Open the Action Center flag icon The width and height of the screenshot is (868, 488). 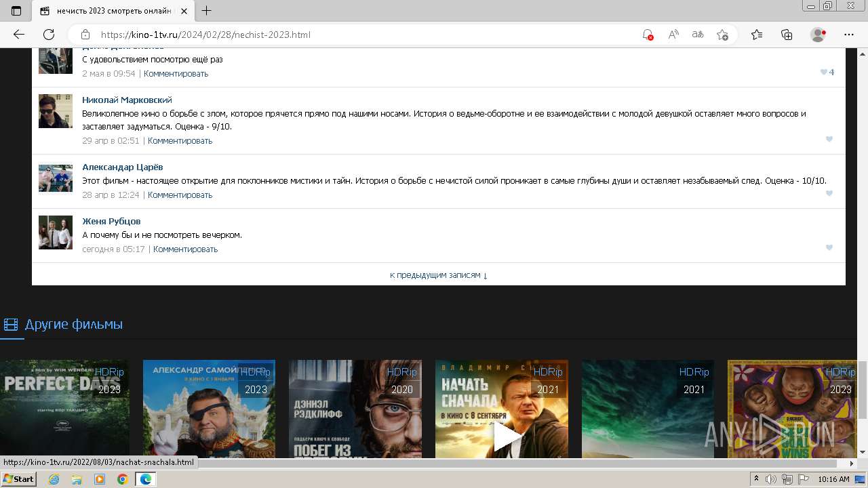(x=803, y=479)
